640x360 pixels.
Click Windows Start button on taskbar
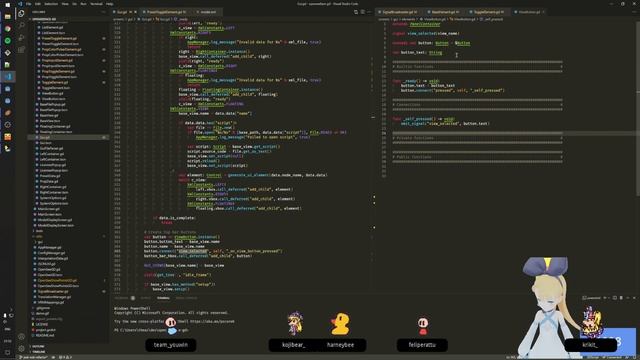click(x=7, y=5)
